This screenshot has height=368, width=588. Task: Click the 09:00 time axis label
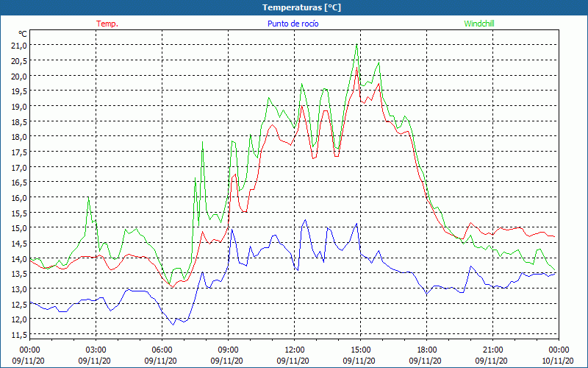pos(228,350)
